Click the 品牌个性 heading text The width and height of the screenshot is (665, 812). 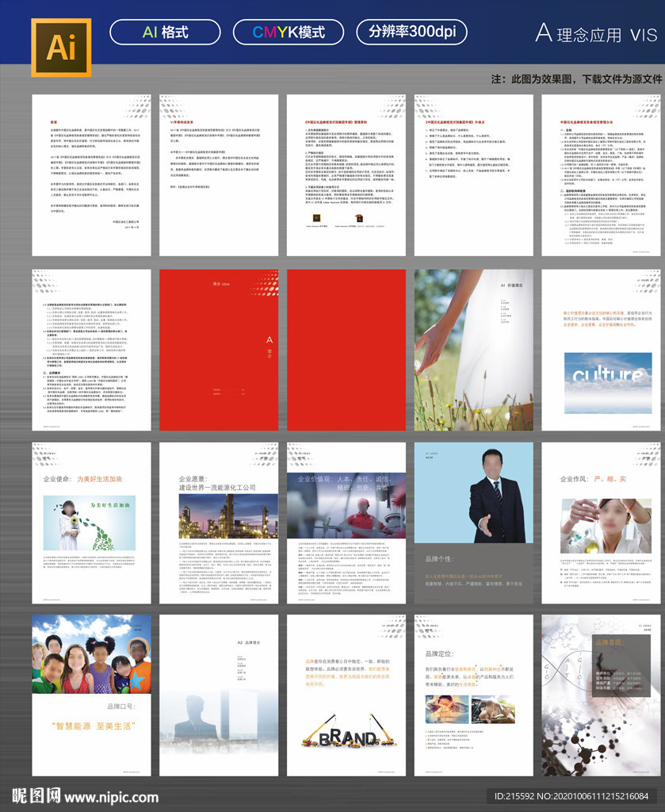coord(439,559)
